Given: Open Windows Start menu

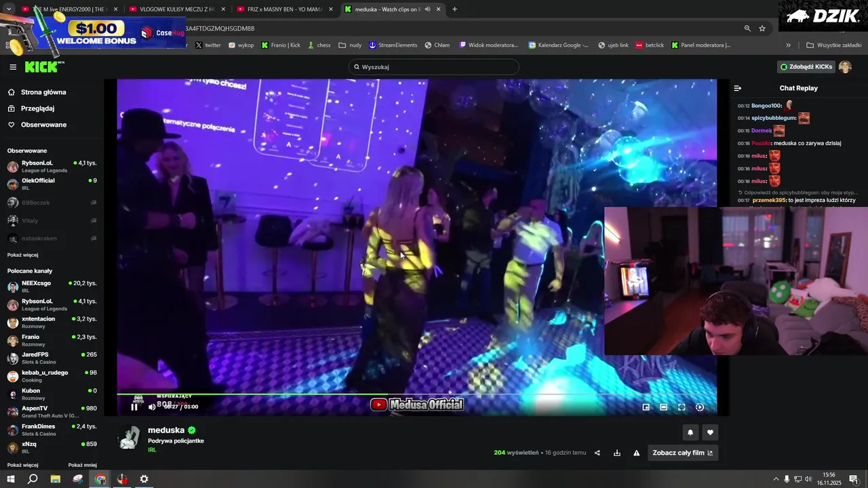Looking at the screenshot, I should [11, 479].
